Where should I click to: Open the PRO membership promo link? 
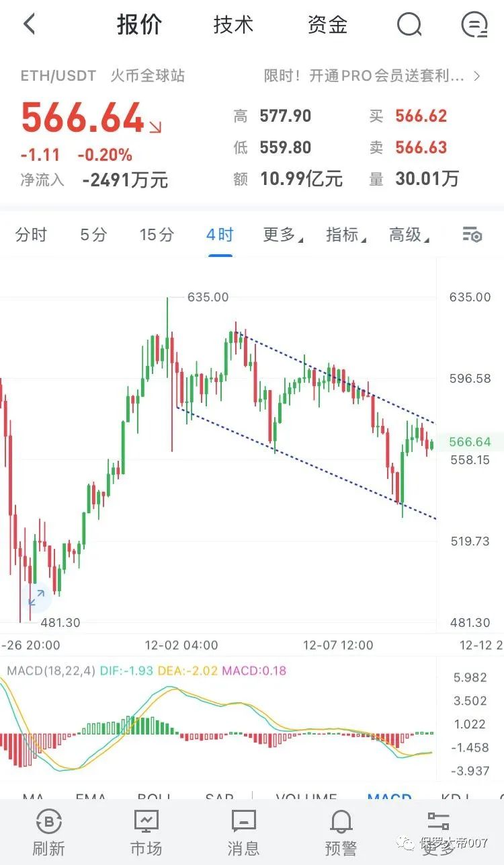(x=370, y=75)
